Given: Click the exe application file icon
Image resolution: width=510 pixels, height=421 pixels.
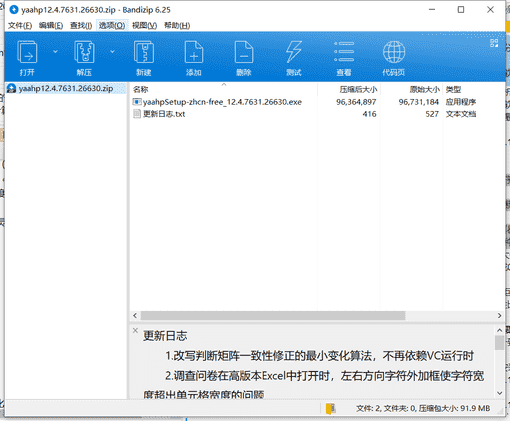Looking at the screenshot, I should tap(137, 102).
